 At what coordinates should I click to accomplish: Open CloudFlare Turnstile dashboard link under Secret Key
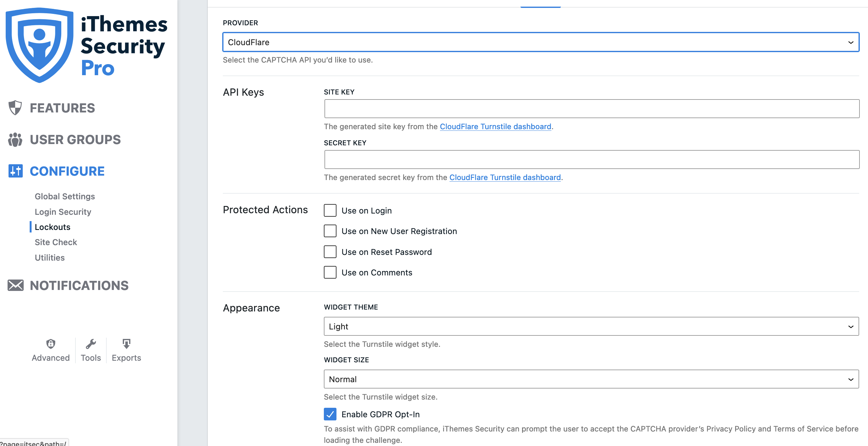coord(505,177)
